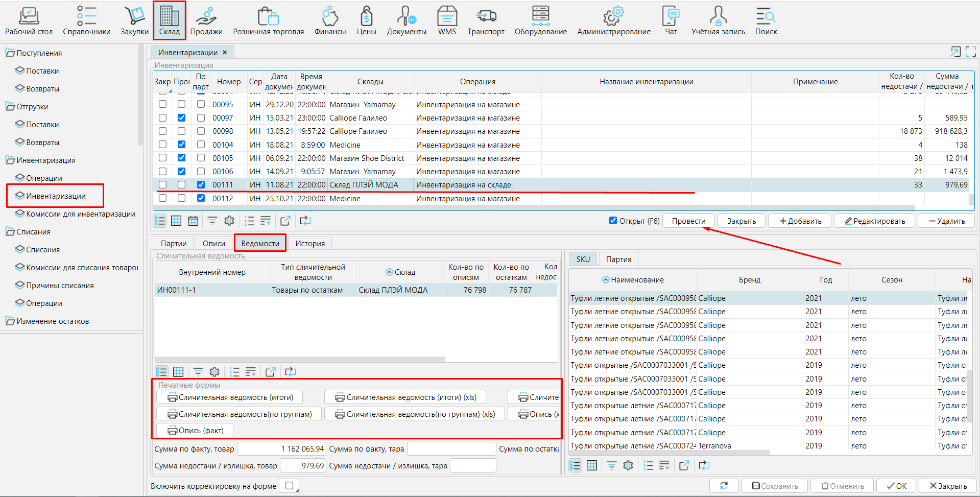Select Комиссии для инвентаризации in sidebar
Viewport: 980px width, 497px height.
(80, 214)
